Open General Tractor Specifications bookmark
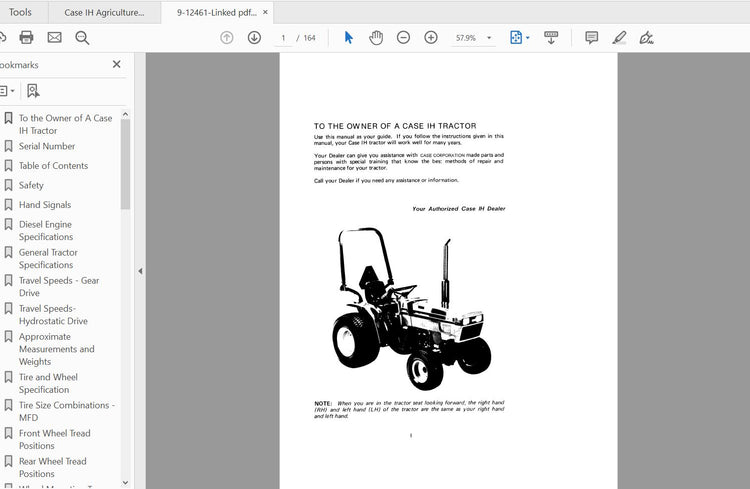The width and height of the screenshot is (750, 489). (48, 258)
